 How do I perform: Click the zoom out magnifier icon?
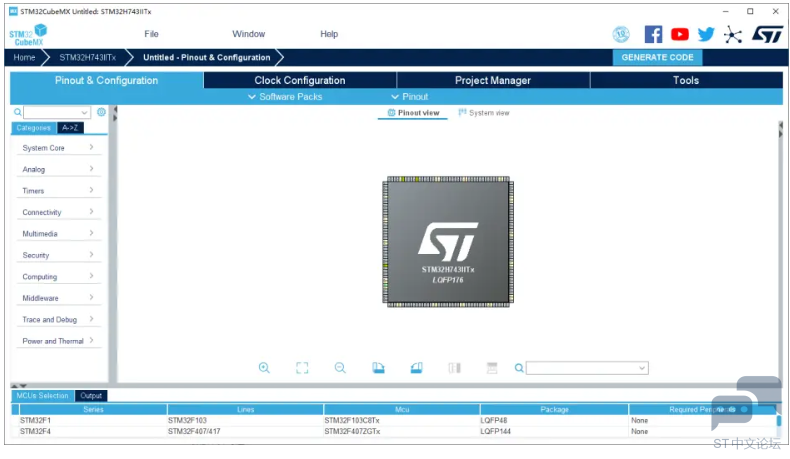[x=340, y=368]
